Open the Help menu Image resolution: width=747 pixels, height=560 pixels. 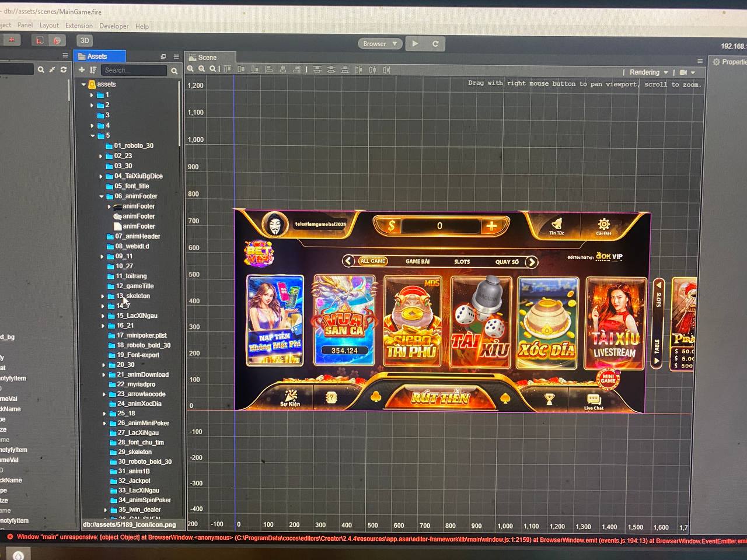click(142, 26)
